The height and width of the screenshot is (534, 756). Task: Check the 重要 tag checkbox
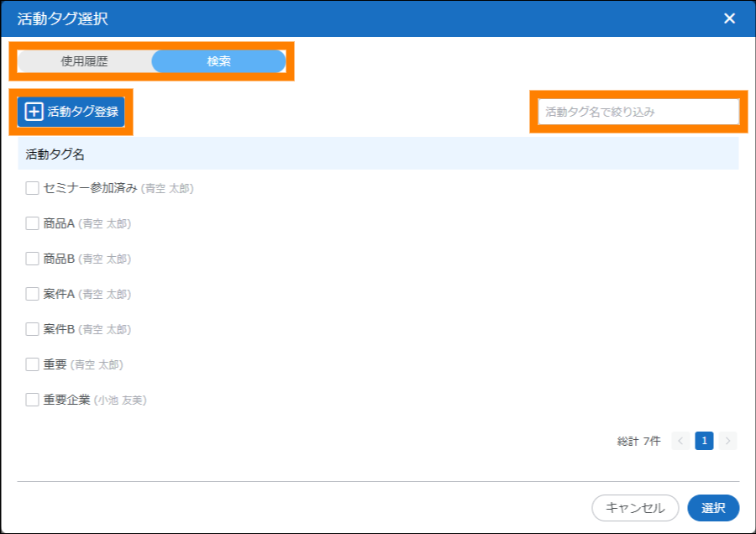click(x=32, y=364)
